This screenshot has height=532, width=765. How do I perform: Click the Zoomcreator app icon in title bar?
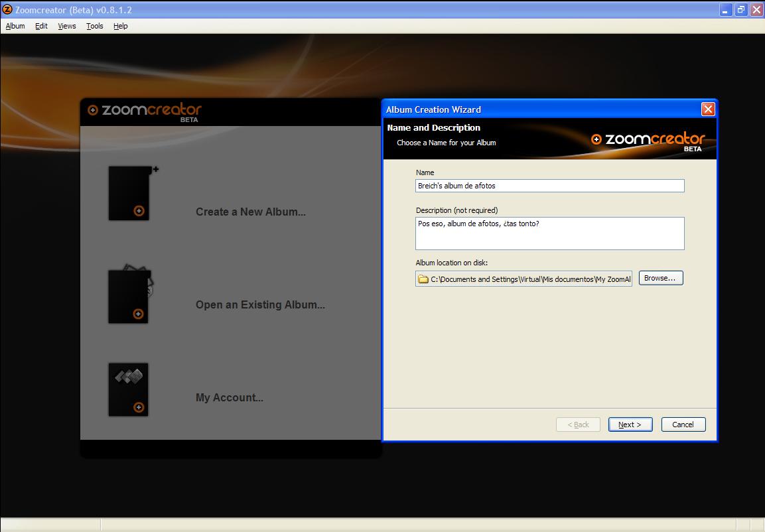point(7,9)
